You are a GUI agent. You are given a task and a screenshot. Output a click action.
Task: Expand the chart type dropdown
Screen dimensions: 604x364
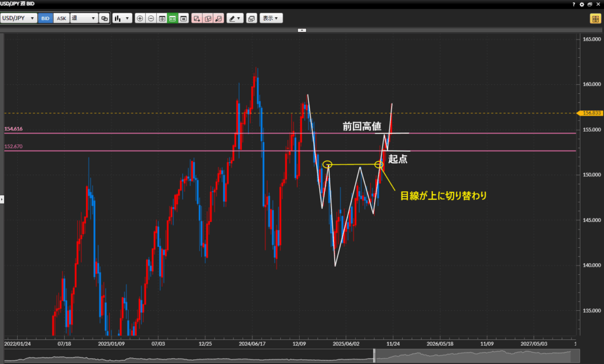pyautogui.click(x=122, y=18)
